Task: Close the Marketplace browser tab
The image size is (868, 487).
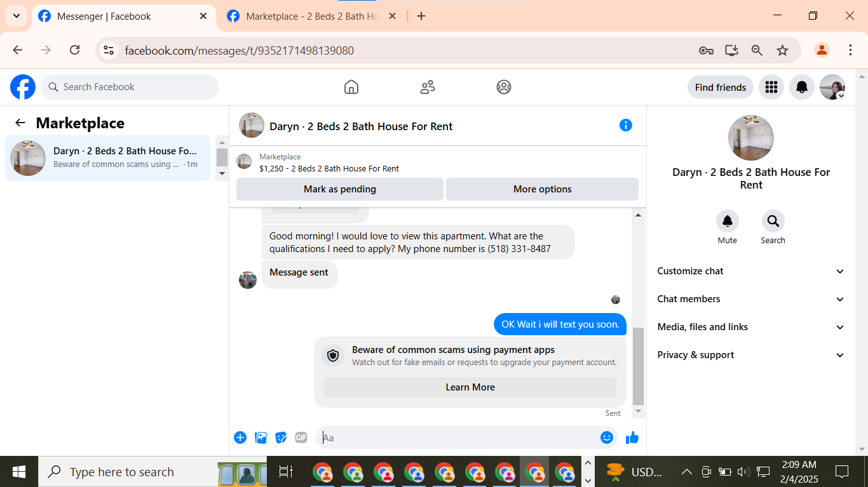Action: (x=392, y=17)
